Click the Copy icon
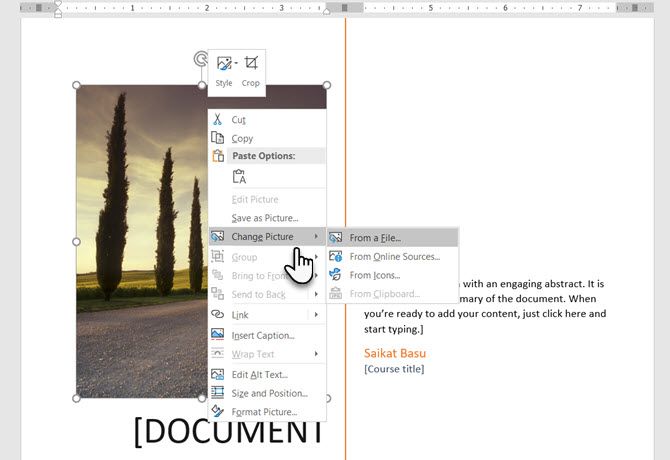Viewport: 670px width, 460px height. point(217,138)
